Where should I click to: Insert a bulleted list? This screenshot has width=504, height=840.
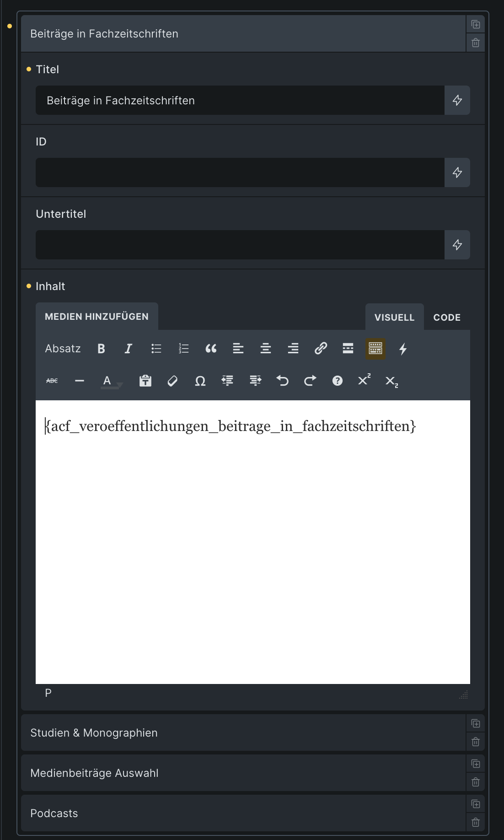pyautogui.click(x=156, y=349)
